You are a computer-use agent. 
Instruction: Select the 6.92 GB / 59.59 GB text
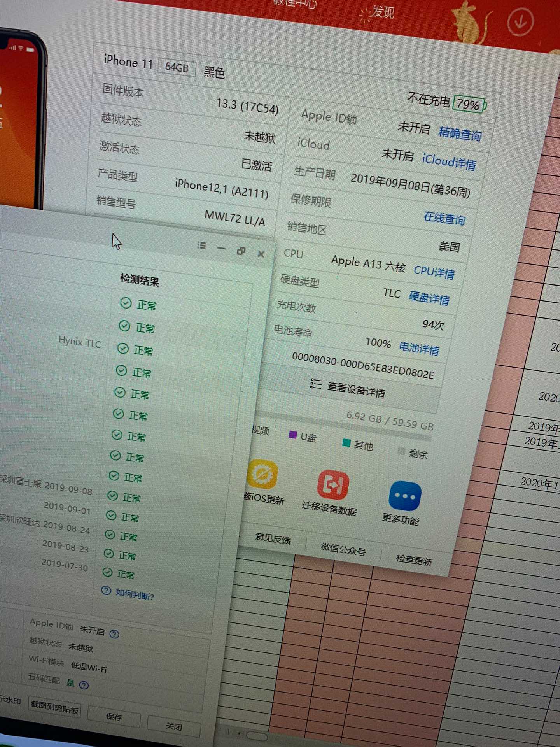tap(390, 421)
